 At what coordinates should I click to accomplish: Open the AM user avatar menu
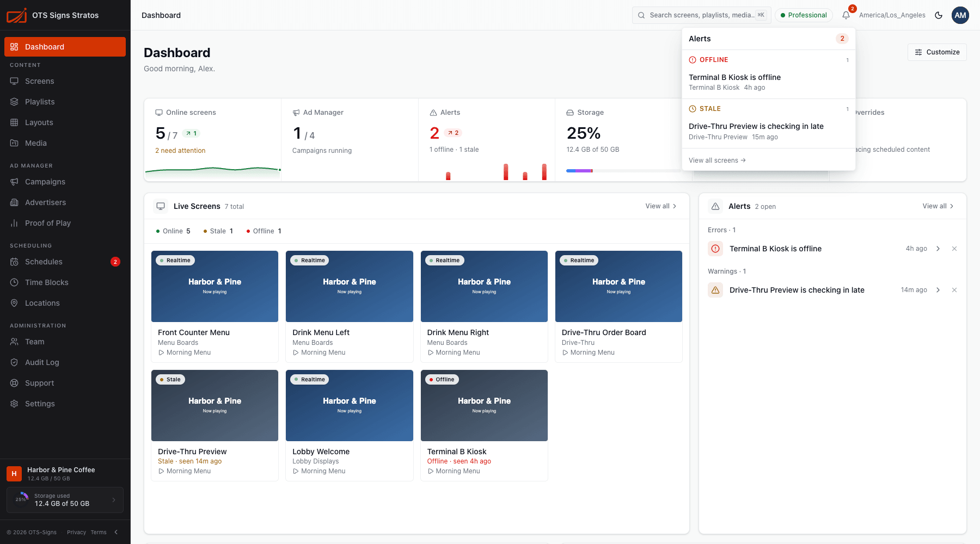coord(960,15)
